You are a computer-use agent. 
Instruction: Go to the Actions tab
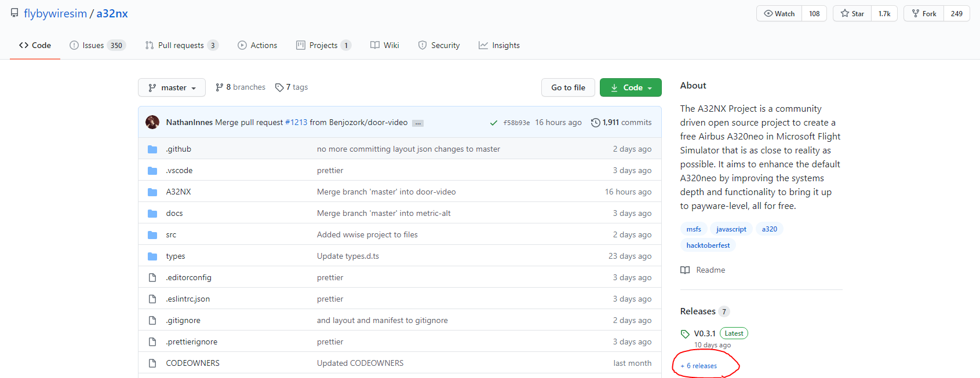257,45
